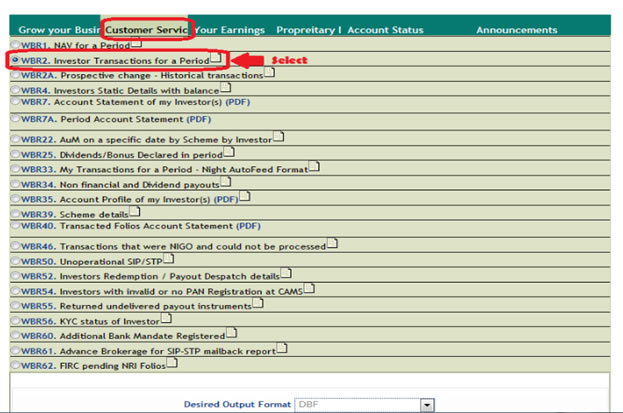Image resolution: width=623 pixels, height=413 pixels.
Task: Select WBR56 KYC status of Investor radio
Action: (15, 320)
